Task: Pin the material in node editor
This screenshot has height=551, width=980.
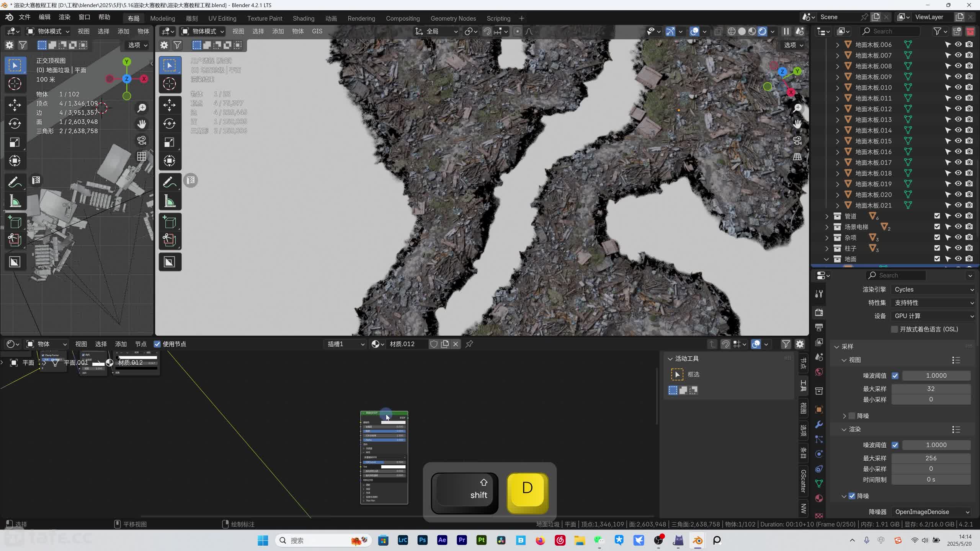Action: 469,344
